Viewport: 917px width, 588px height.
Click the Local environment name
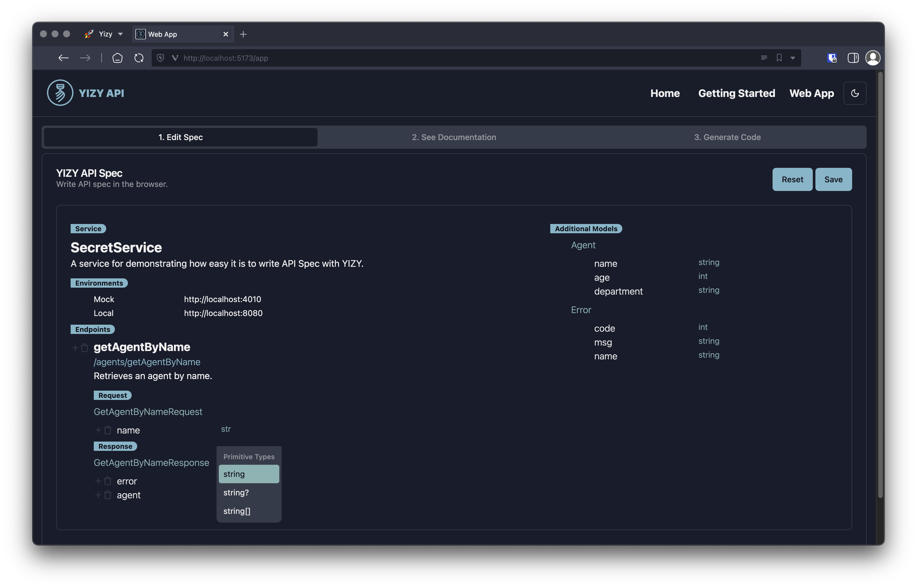click(x=104, y=313)
